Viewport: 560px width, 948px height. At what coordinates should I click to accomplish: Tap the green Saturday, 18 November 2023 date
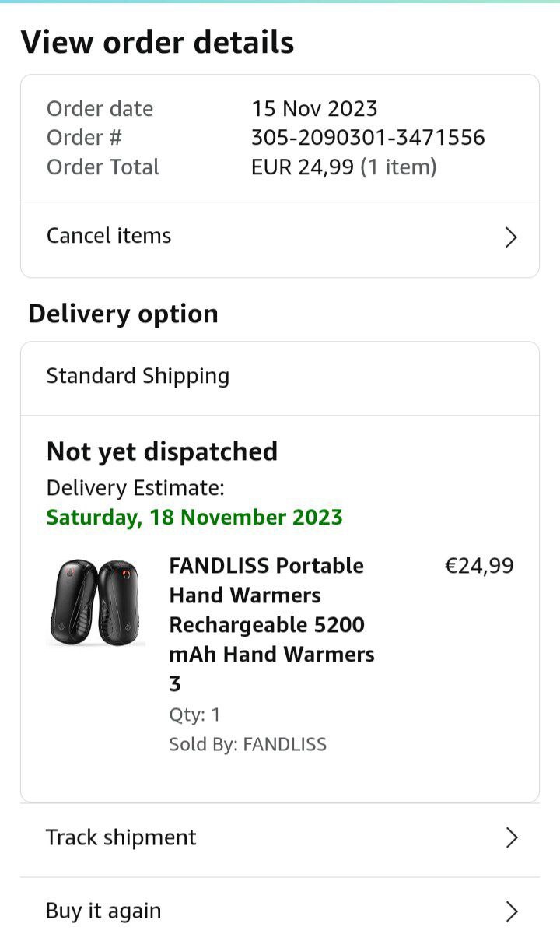pos(194,518)
